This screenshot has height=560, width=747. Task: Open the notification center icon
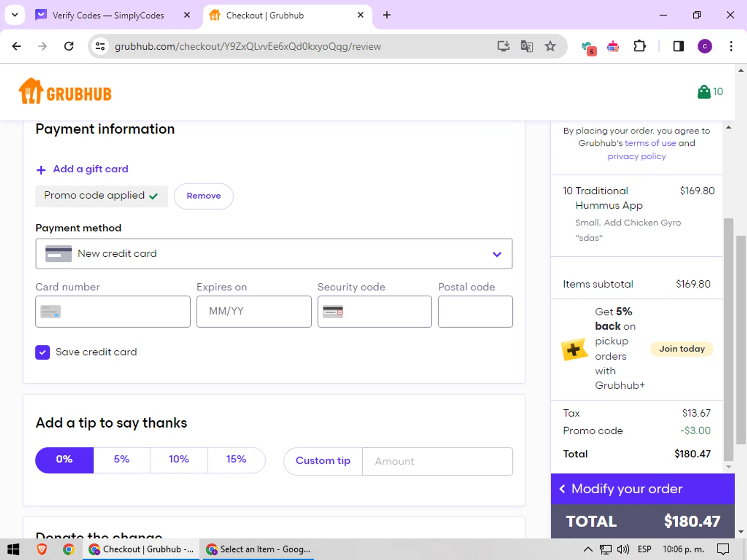coord(723,549)
